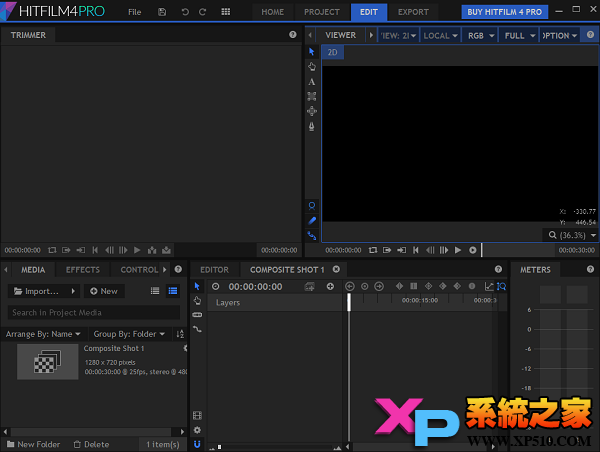Image resolution: width=600 pixels, height=452 pixels.
Task: Select the timeline Slice tool
Action: [197, 315]
